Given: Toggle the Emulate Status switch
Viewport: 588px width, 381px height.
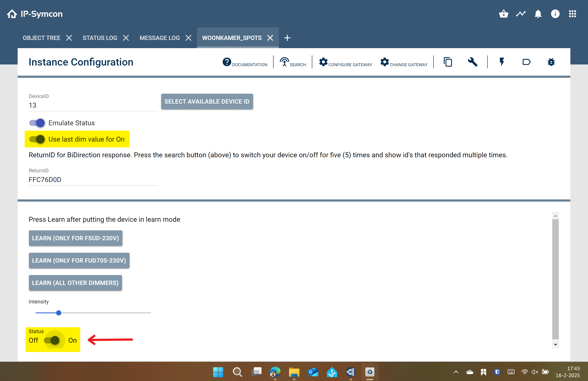Looking at the screenshot, I should point(37,123).
